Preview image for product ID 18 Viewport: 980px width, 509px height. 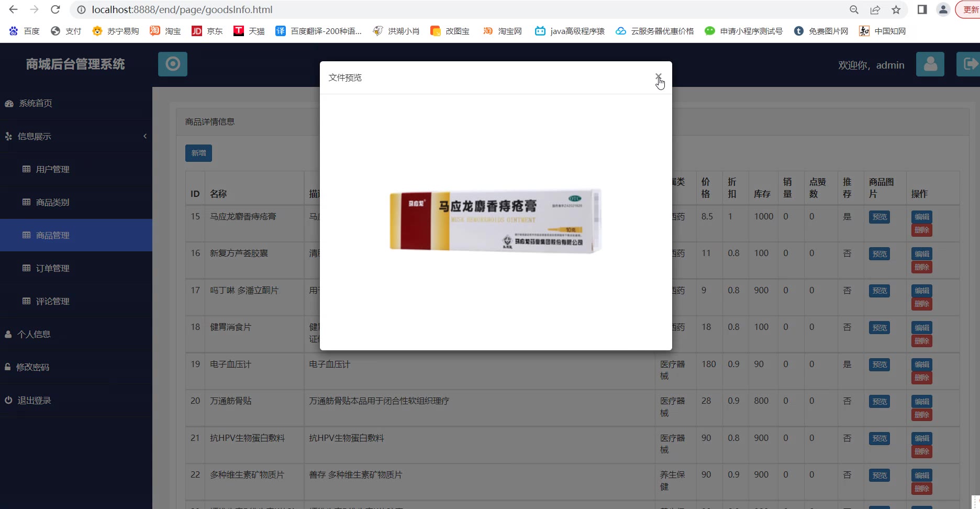pyautogui.click(x=879, y=328)
